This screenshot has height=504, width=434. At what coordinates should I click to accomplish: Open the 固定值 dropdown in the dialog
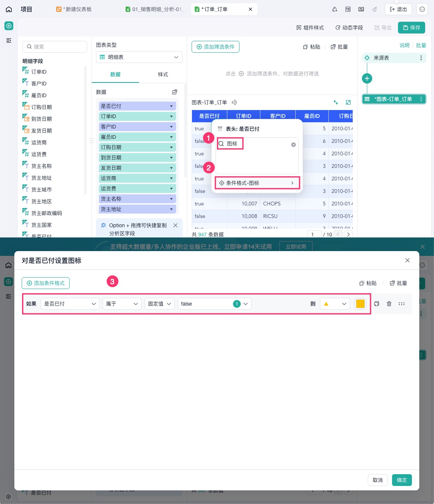pyautogui.click(x=160, y=304)
